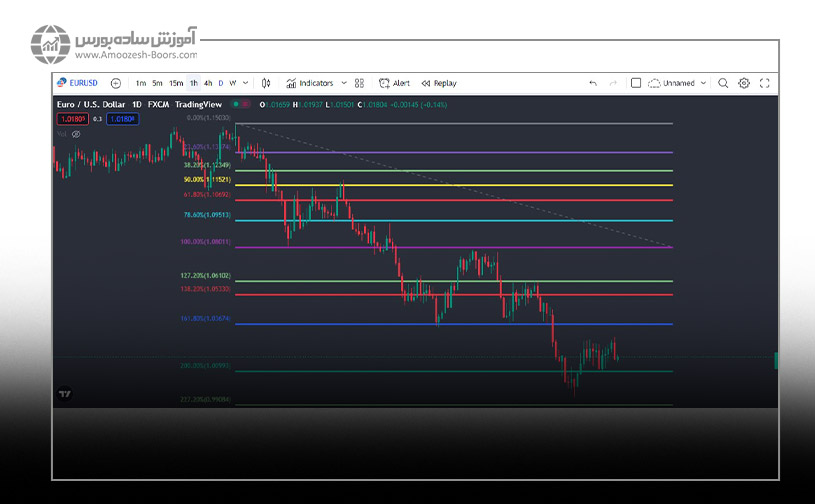Viewport: 815px width, 504px height.
Task: Enter fullscreen mode
Action: [x=766, y=83]
